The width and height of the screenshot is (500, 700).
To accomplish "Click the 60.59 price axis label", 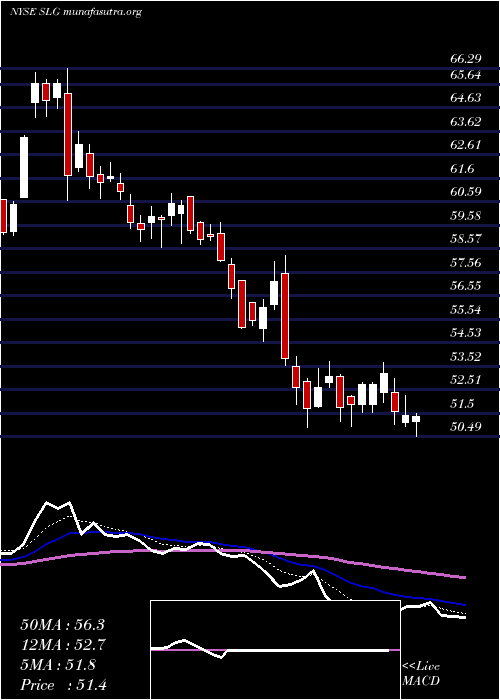I will (465, 192).
